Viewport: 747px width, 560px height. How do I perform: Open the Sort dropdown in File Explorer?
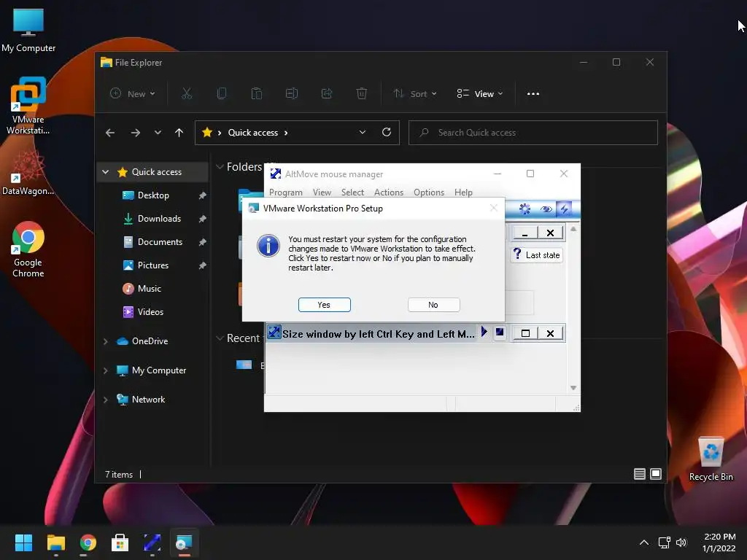415,94
